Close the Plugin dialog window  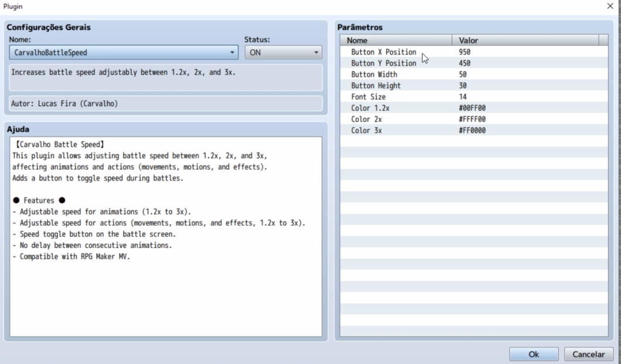coord(610,6)
